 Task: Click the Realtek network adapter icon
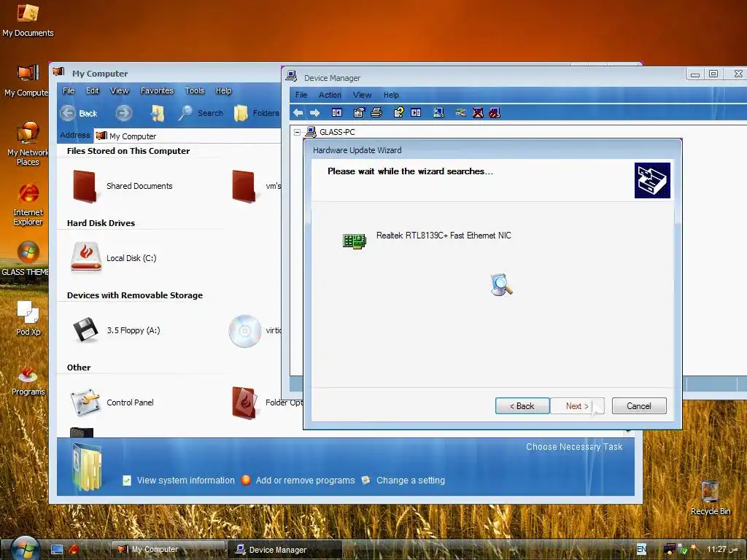tap(355, 241)
